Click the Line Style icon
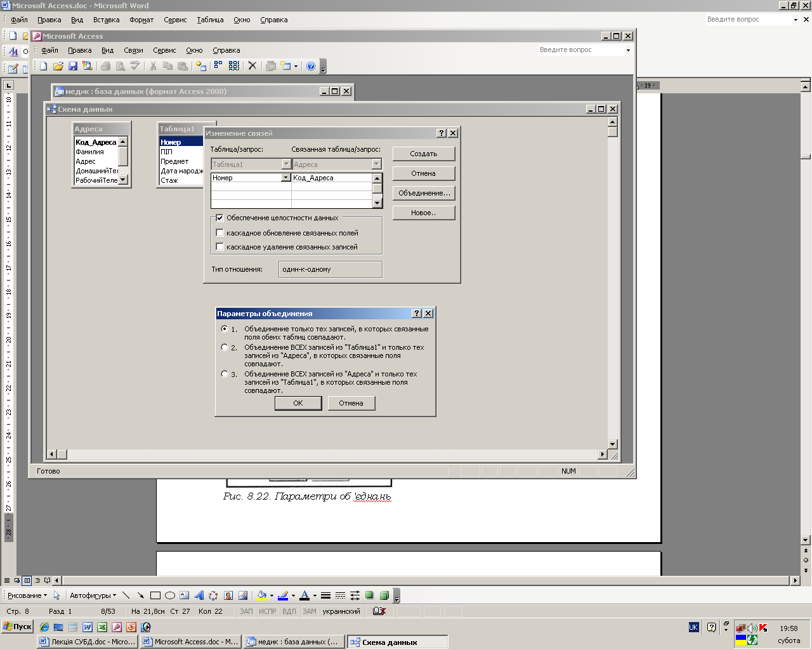Image resolution: width=812 pixels, height=650 pixels. point(325,595)
